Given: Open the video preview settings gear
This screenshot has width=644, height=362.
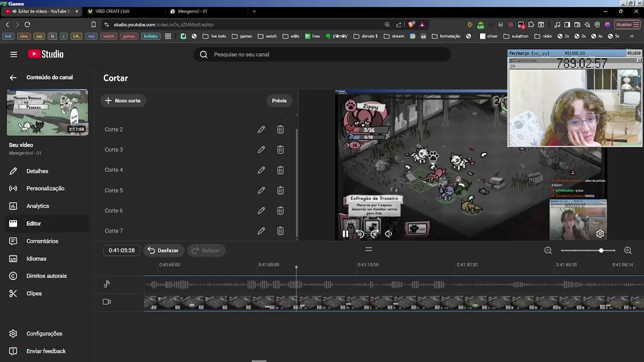Looking at the screenshot, I should click(x=600, y=234).
